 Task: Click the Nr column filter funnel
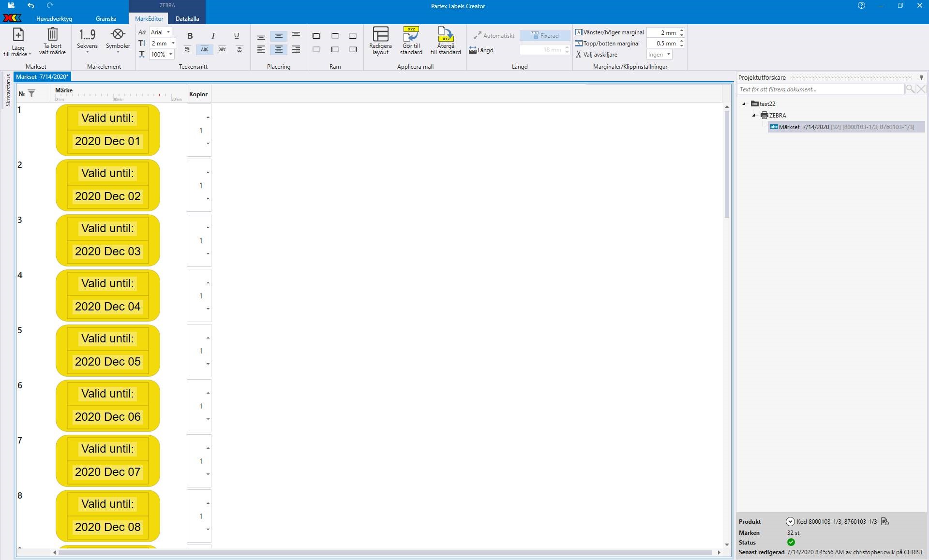tap(31, 94)
